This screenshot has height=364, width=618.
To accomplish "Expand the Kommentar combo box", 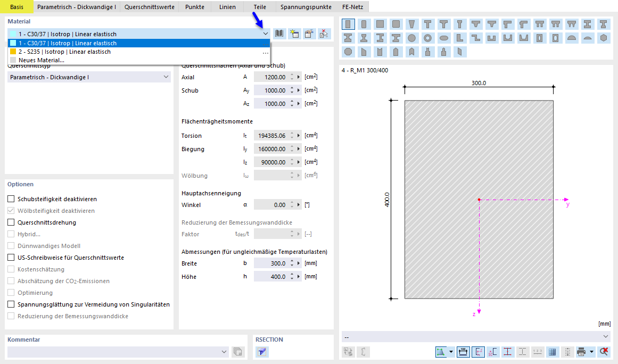I will [224, 352].
